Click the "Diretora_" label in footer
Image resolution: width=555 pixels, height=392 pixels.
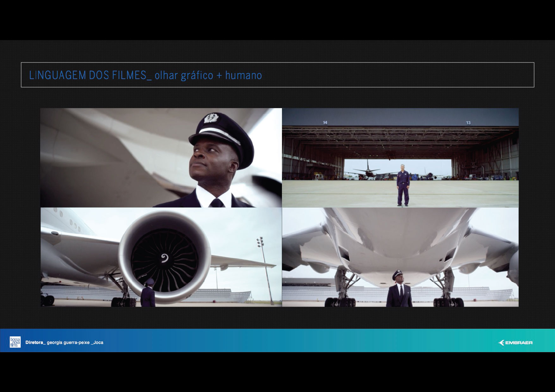click(35, 342)
